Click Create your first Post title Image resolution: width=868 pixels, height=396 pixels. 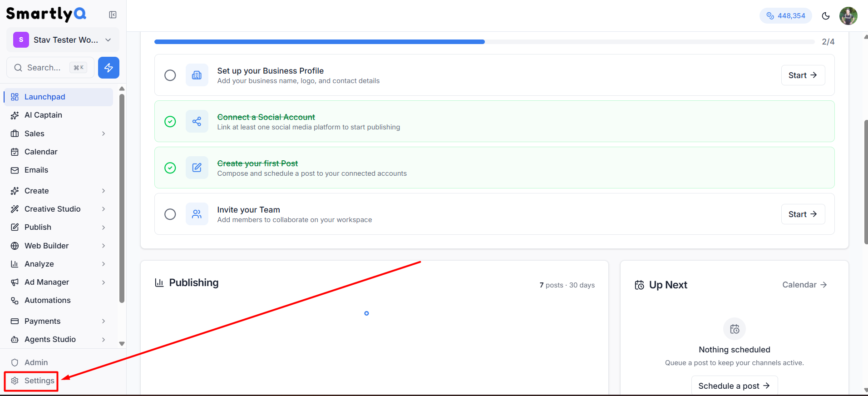257,163
